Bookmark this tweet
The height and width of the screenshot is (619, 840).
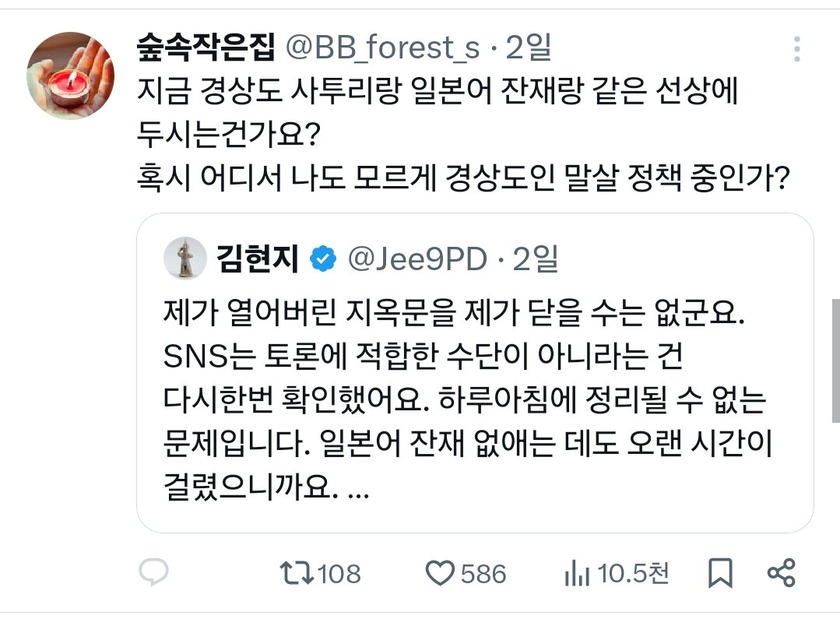tap(720, 573)
